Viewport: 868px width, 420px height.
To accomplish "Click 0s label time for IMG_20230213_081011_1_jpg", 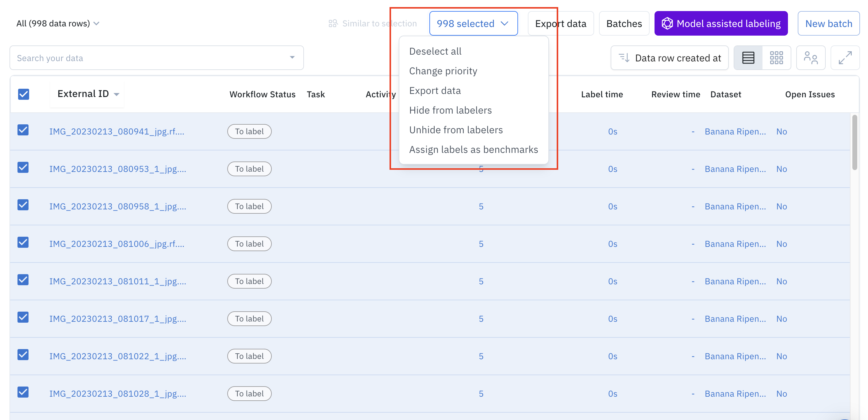I will tap(612, 281).
